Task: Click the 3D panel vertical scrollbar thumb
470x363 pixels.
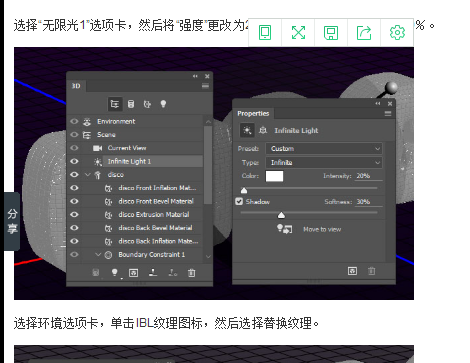Action: coord(208,165)
